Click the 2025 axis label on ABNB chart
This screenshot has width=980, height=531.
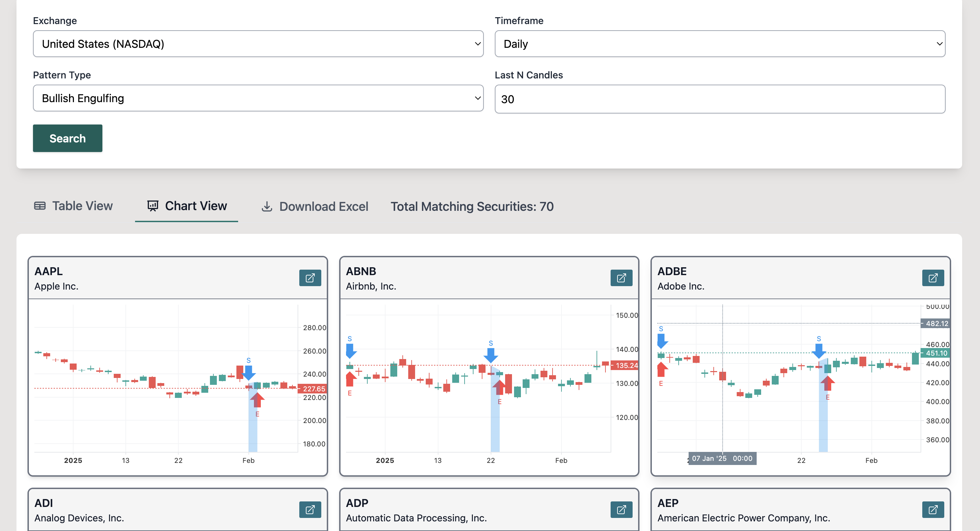(x=385, y=460)
